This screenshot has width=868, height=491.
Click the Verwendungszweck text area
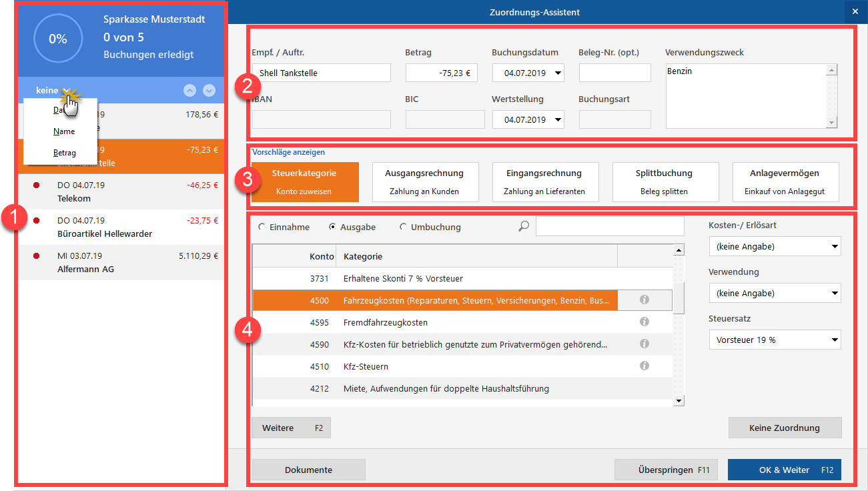[746, 96]
